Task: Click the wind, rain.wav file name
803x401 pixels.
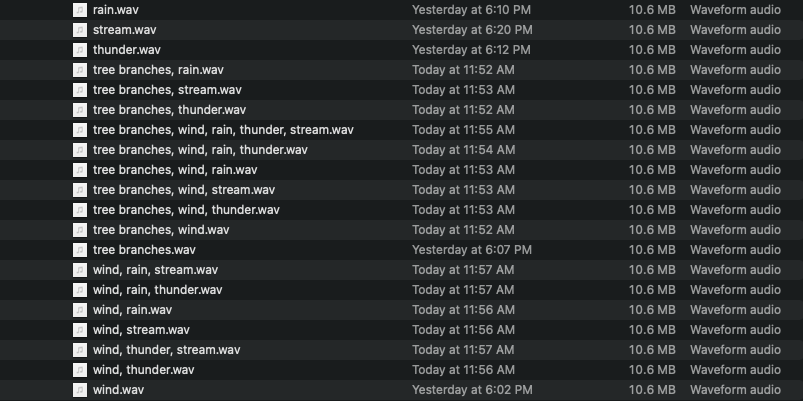Action: (132, 310)
